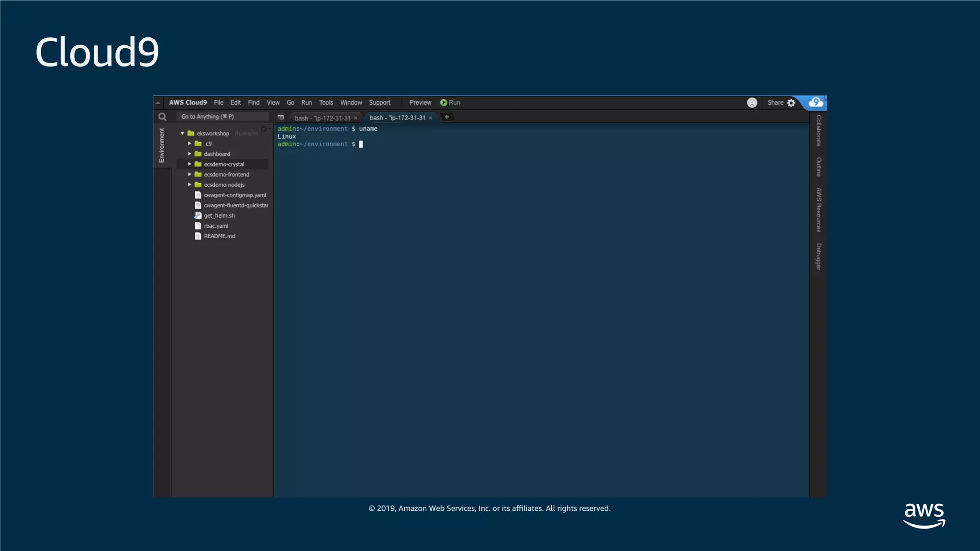The image size is (980, 551).
Task: Click the Share button
Action: [775, 103]
